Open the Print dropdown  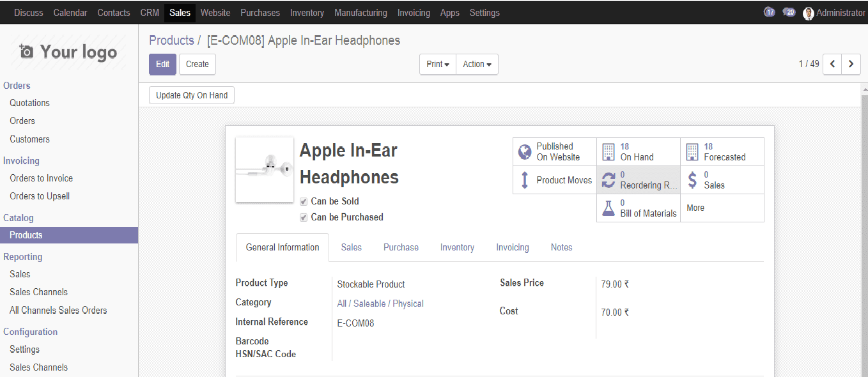click(438, 64)
